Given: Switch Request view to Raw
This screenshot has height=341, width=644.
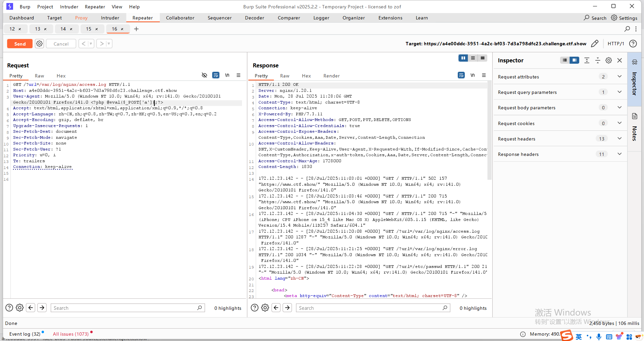Looking at the screenshot, I should pyautogui.click(x=39, y=76).
